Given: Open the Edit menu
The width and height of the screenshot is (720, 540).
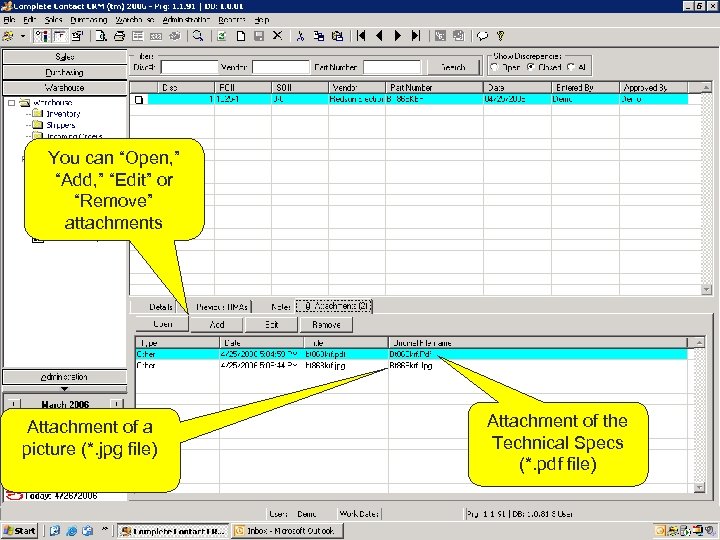Looking at the screenshot, I should coord(29,20).
